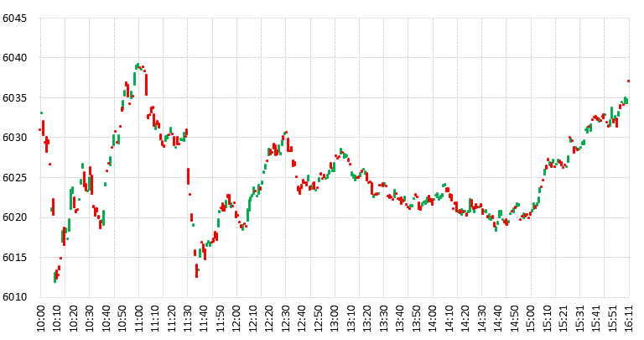
Task: Click the 6045 label on the price axis
Action: click(15, 18)
